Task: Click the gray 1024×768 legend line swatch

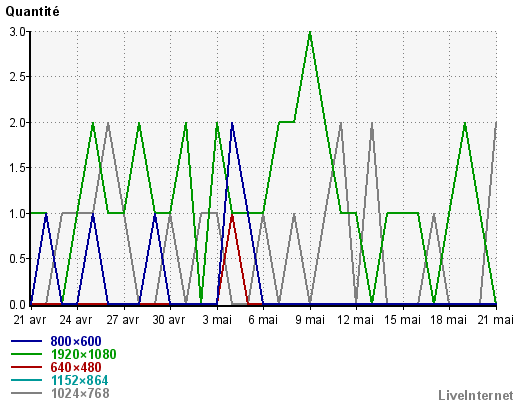Action: [27, 393]
